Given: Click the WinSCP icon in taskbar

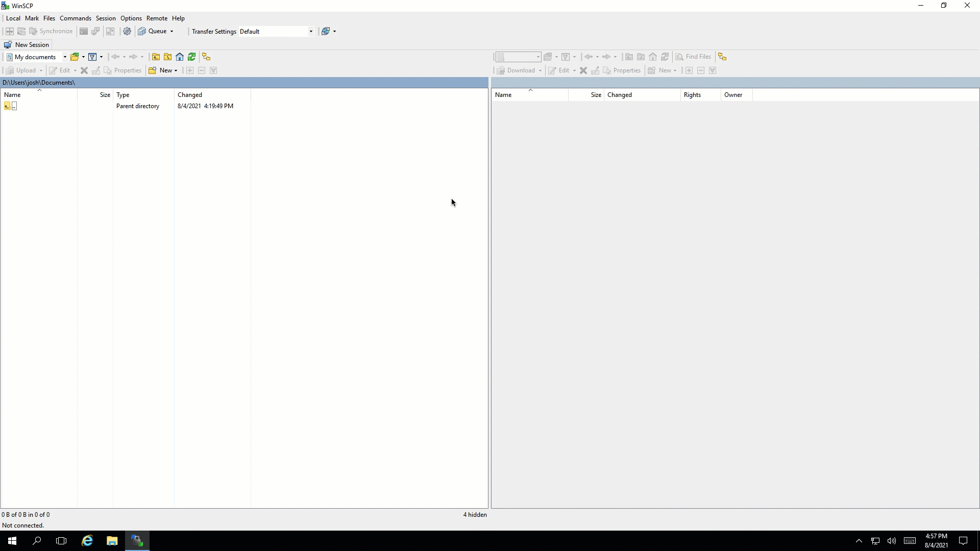Looking at the screenshot, I should pos(137,541).
